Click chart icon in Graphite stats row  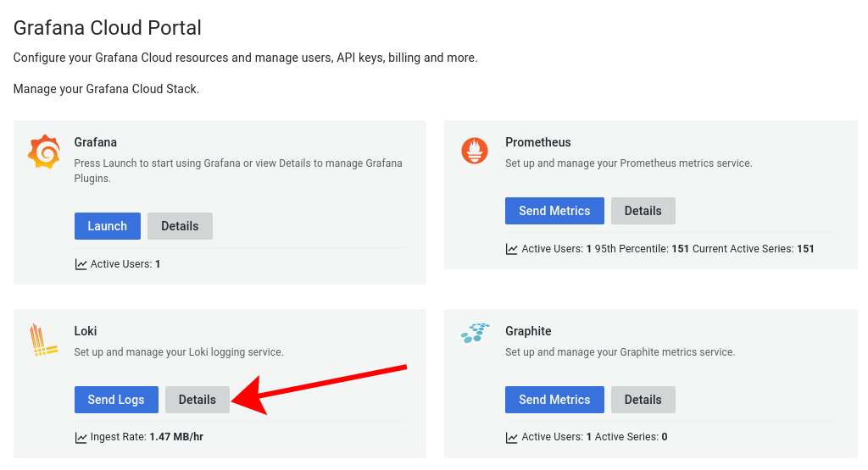(512, 438)
